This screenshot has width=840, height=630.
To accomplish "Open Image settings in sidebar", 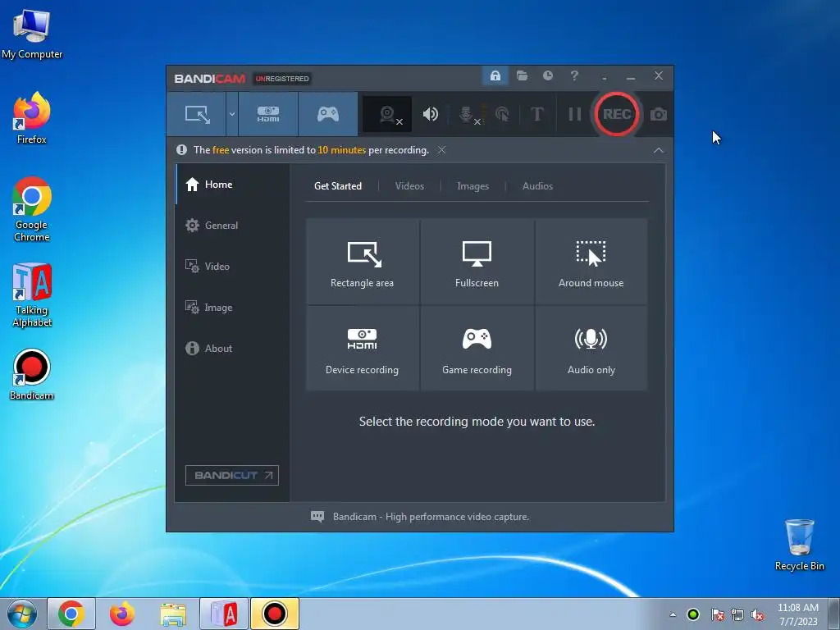I will pyautogui.click(x=232, y=308).
